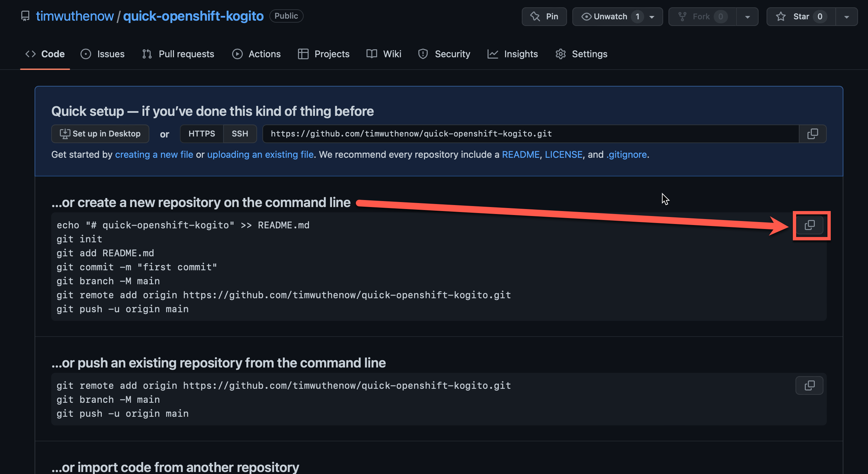This screenshot has height=474, width=868.
Task: Click the Public visibility badge
Action: [x=286, y=16]
